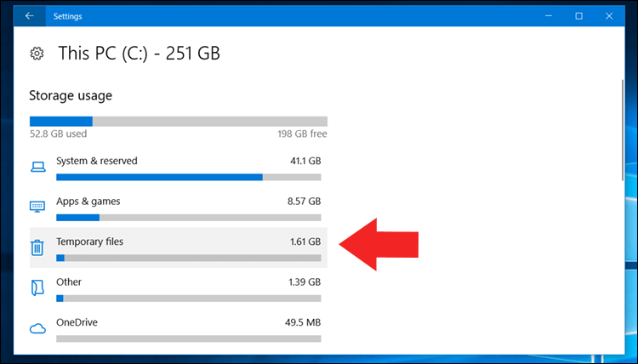Click the Temporary files usage bar

pos(188,258)
